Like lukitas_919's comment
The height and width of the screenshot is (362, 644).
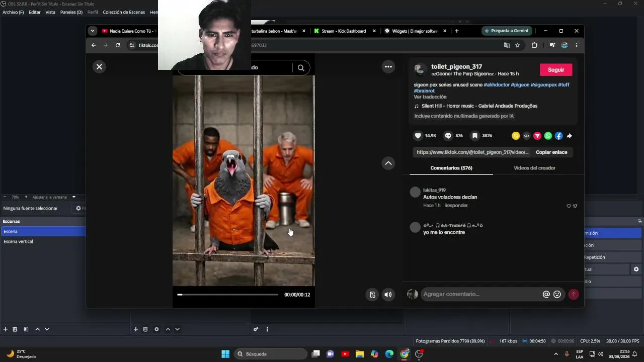tap(569, 206)
